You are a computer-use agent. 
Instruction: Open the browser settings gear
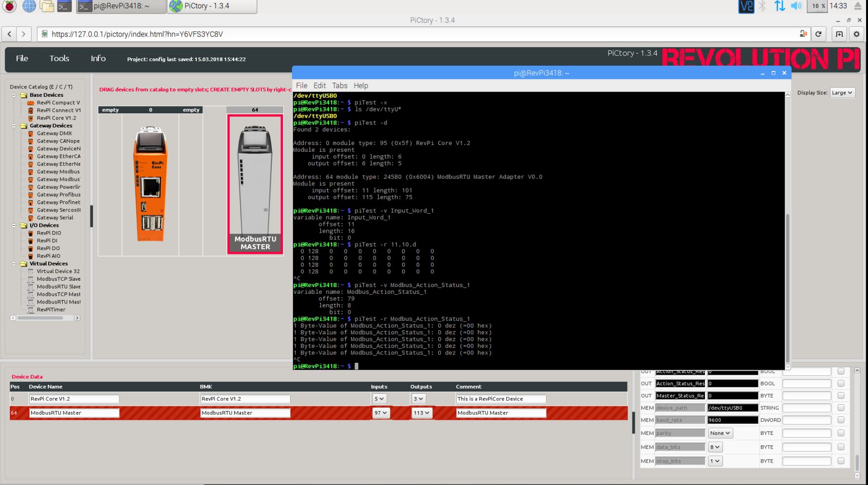pyautogui.click(x=856, y=34)
